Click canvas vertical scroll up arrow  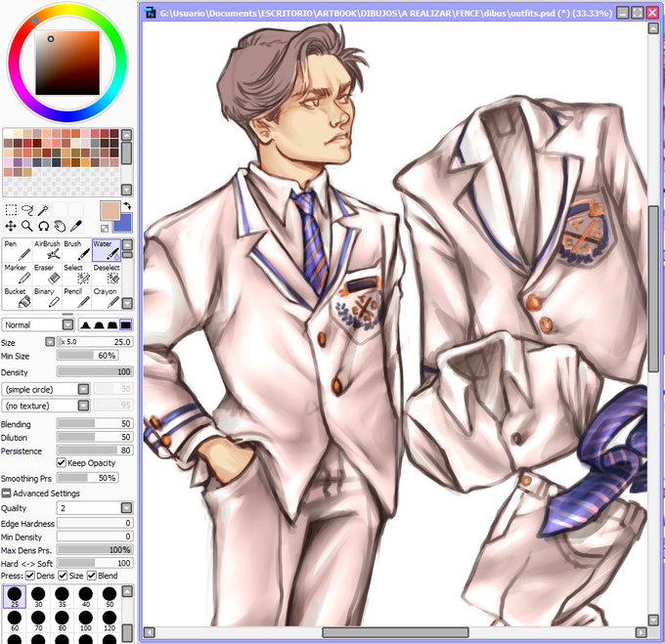point(653,28)
